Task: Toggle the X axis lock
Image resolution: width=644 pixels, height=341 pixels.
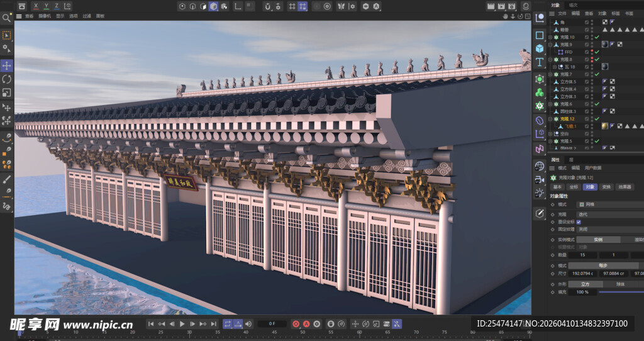Action: point(36,6)
